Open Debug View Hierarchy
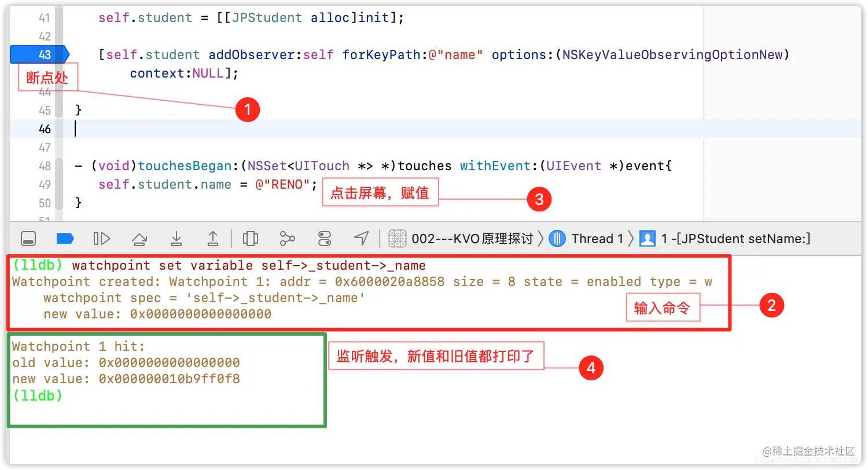Viewport: 868px width, 470px height. (251, 238)
